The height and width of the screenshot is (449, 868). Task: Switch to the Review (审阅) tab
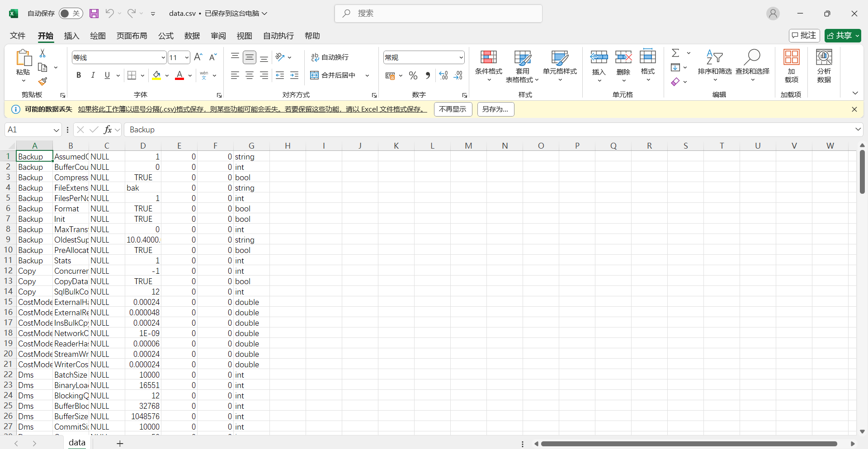[x=218, y=36]
